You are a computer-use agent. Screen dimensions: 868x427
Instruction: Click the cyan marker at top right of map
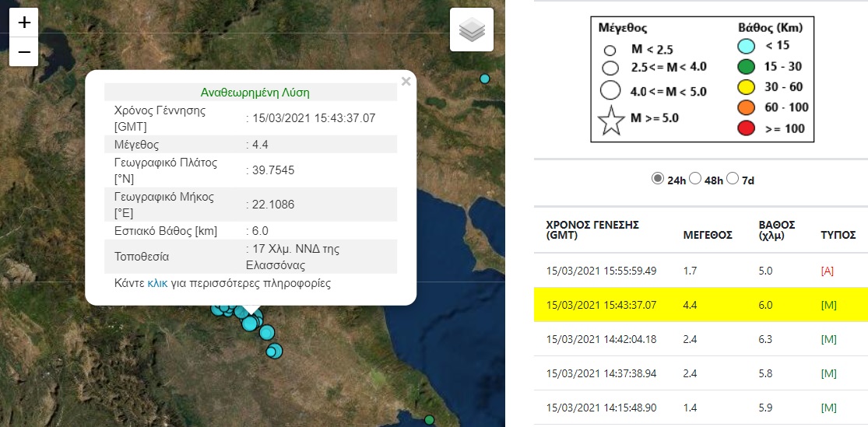tap(485, 79)
